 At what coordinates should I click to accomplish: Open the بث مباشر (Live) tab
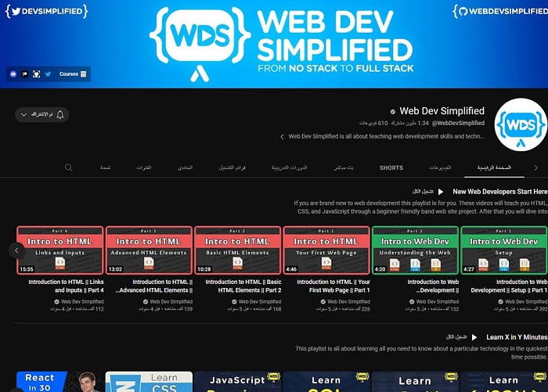point(344,167)
